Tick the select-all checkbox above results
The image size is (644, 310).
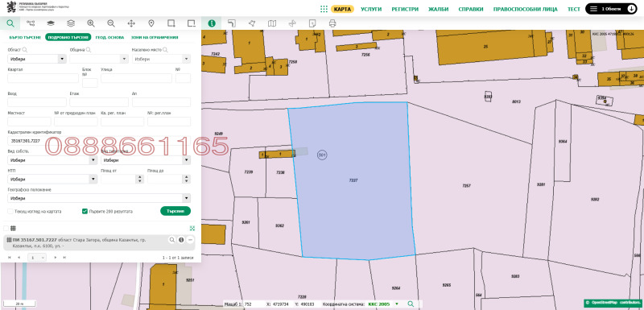[6, 229]
